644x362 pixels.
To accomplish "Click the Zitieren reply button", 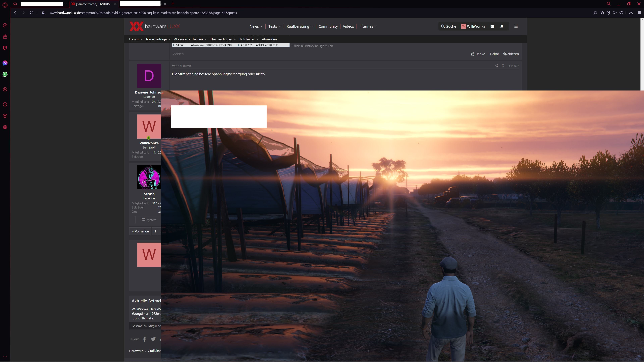I will 511,54.
